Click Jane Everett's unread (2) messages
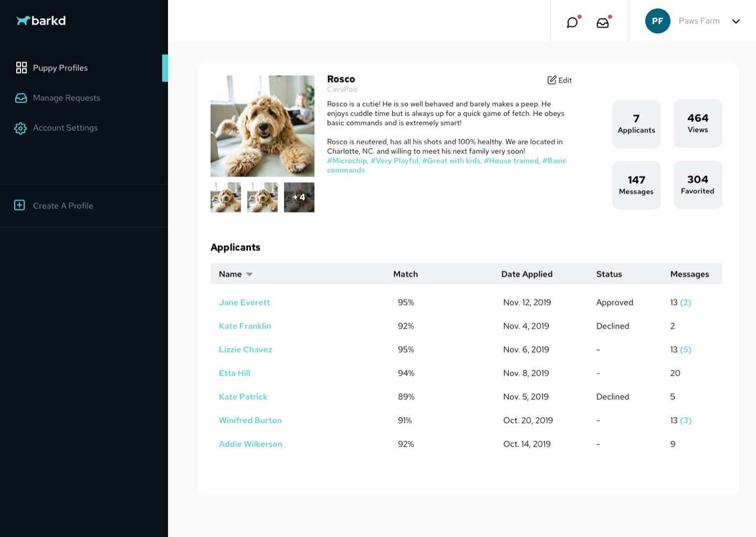 tap(686, 302)
